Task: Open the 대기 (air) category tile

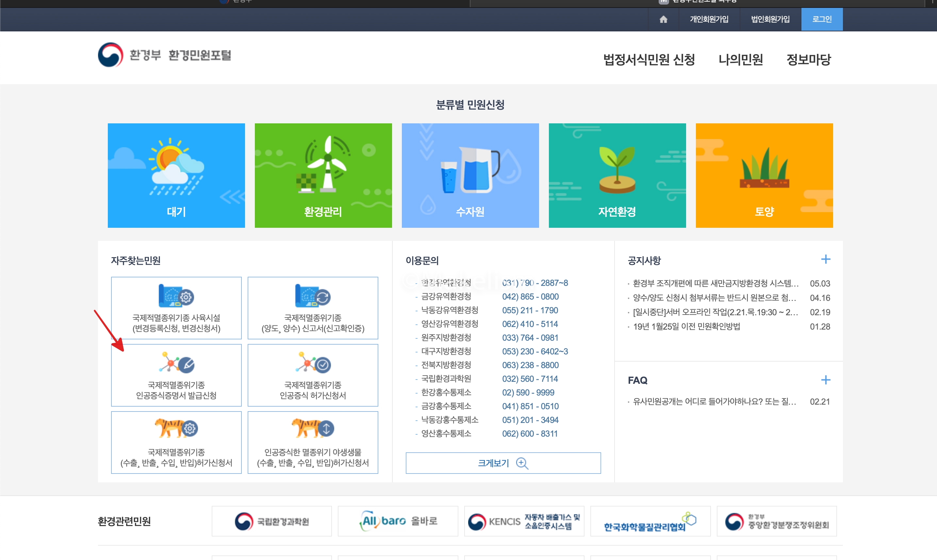Action: point(176,176)
